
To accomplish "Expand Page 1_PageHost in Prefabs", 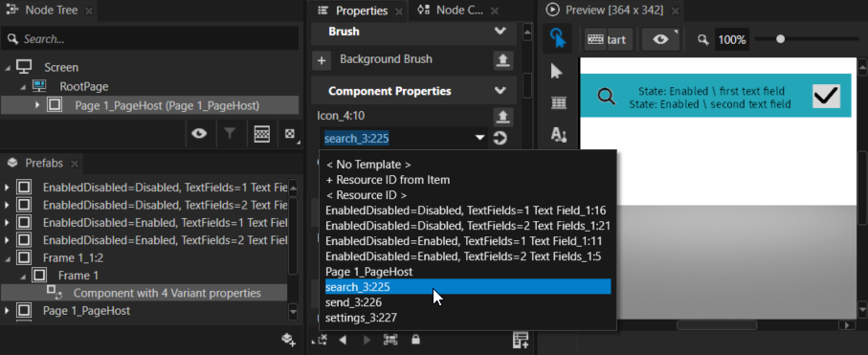I will click(7, 311).
